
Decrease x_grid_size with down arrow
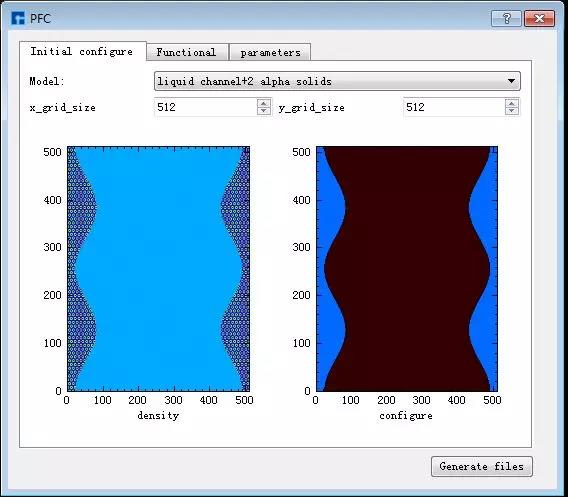[x=264, y=111]
